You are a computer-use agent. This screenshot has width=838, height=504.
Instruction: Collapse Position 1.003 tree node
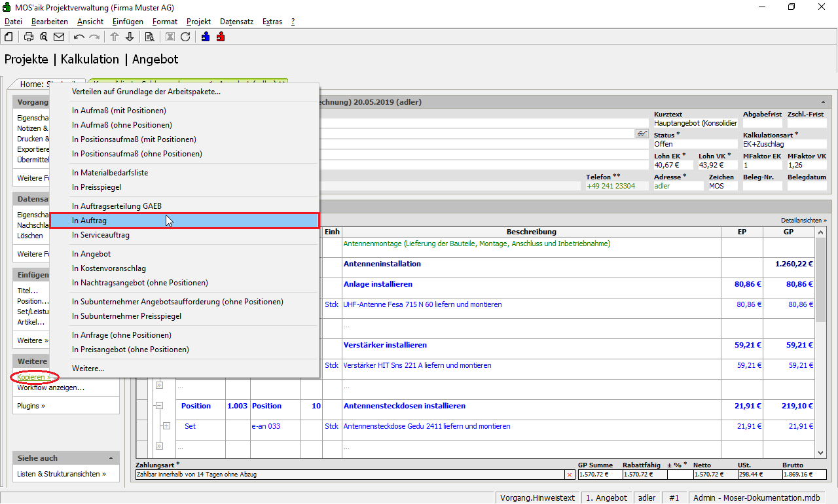click(x=159, y=406)
